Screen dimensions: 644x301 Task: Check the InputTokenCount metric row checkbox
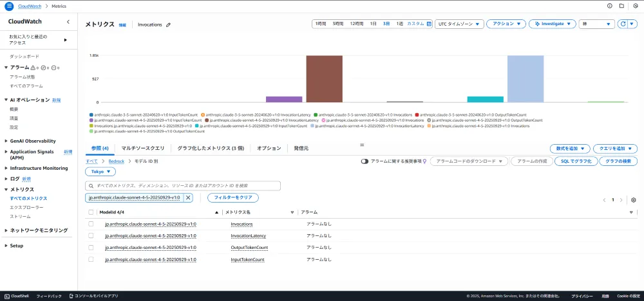[x=91, y=260]
